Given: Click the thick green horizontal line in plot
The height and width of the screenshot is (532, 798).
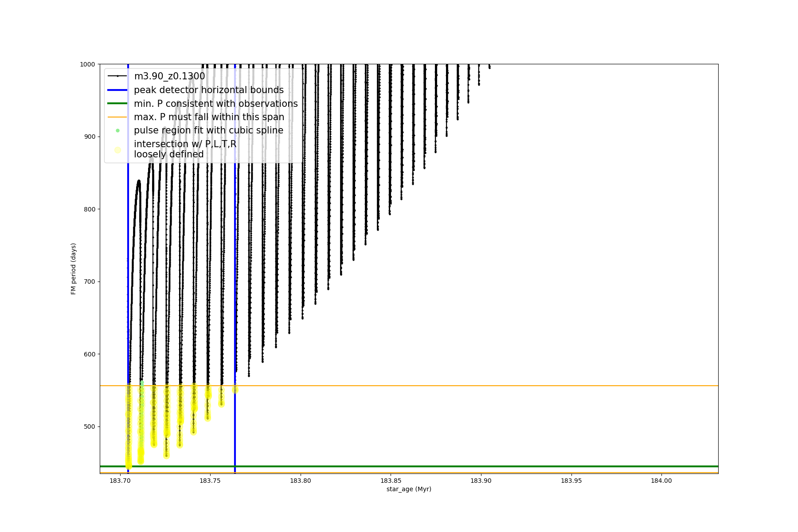Looking at the screenshot, I should pyautogui.click(x=443, y=466).
